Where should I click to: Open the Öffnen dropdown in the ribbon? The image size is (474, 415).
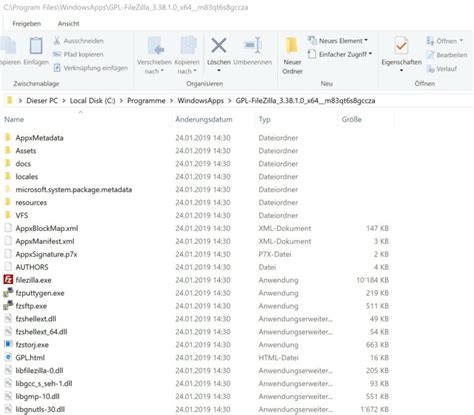(x=445, y=41)
